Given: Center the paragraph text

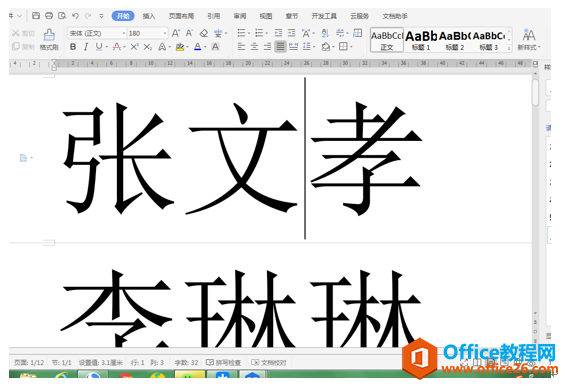Looking at the screenshot, I should (x=254, y=47).
